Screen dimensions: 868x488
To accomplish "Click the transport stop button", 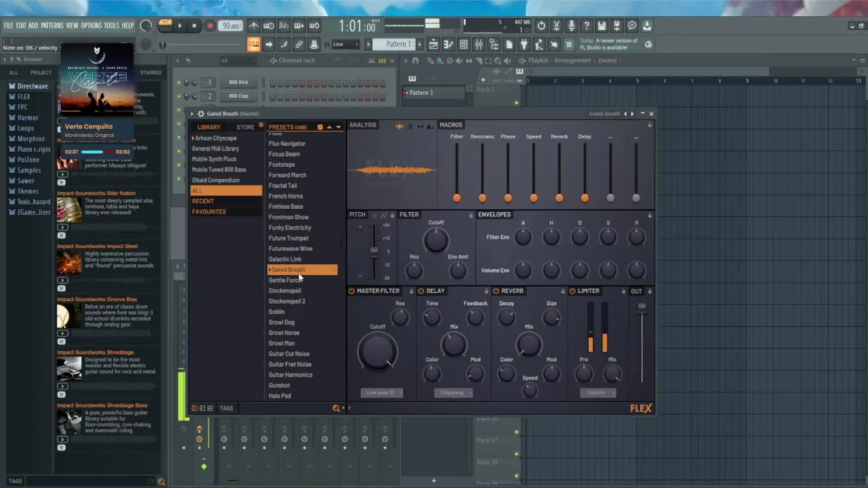I will [x=194, y=26].
